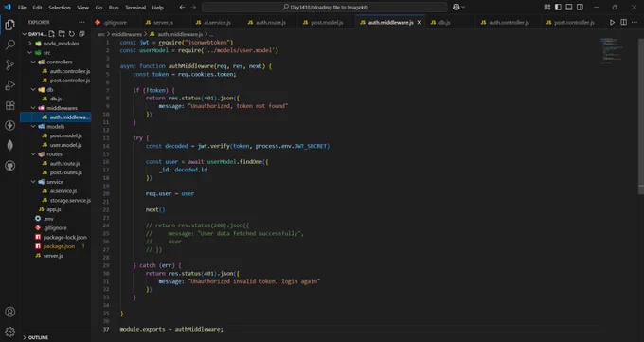Open the Copilot dropdown arrow
Image resolution: width=644 pixels, height=342 pixels.
(x=463, y=7)
